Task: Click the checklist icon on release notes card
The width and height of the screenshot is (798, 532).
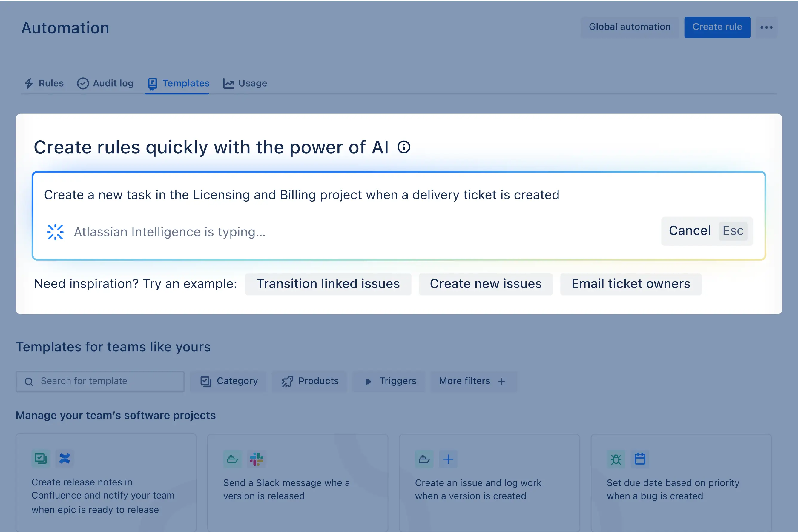Action: pyautogui.click(x=41, y=458)
